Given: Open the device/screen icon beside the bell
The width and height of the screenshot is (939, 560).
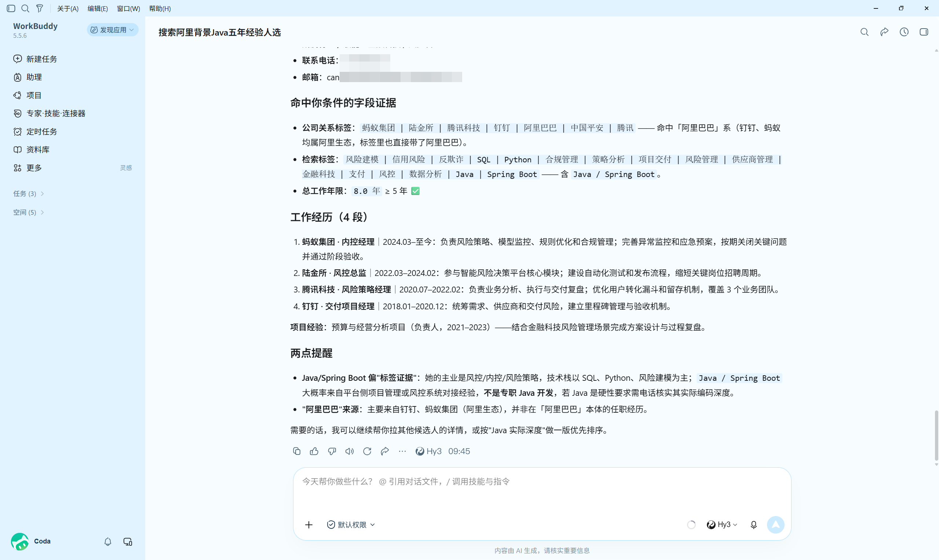Looking at the screenshot, I should (128, 542).
